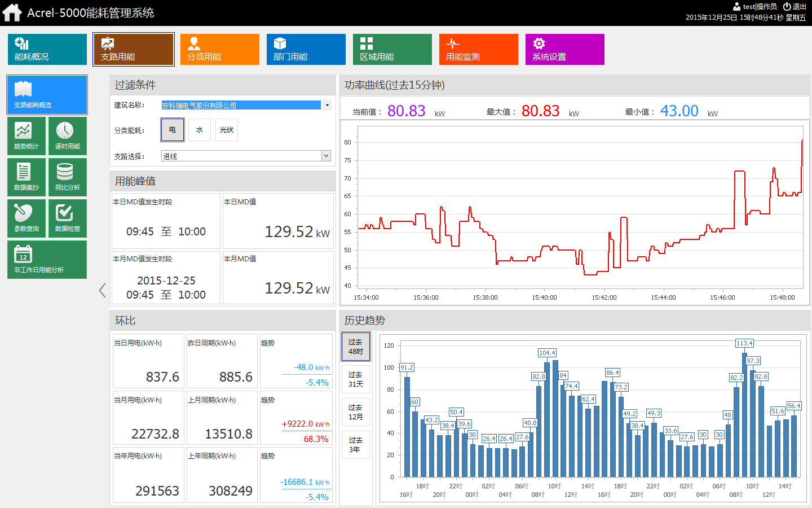The image size is (812, 508).
Task: Open 逐时用能 hourly energy clock icon
Action: tap(68, 135)
